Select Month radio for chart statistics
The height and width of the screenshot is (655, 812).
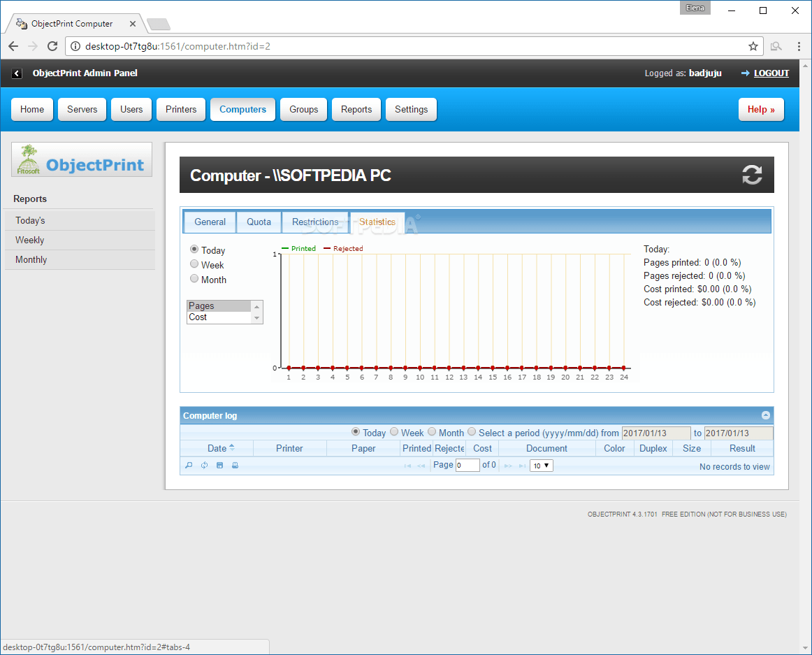194,278
